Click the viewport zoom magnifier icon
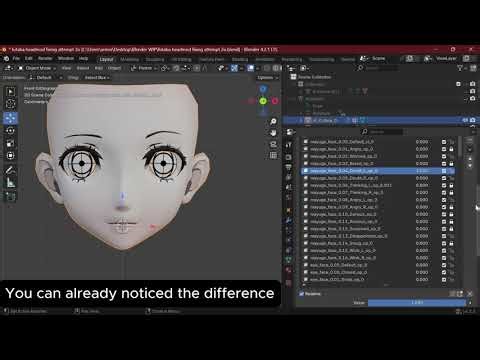Screen dimensions: 480x360 click(273, 121)
